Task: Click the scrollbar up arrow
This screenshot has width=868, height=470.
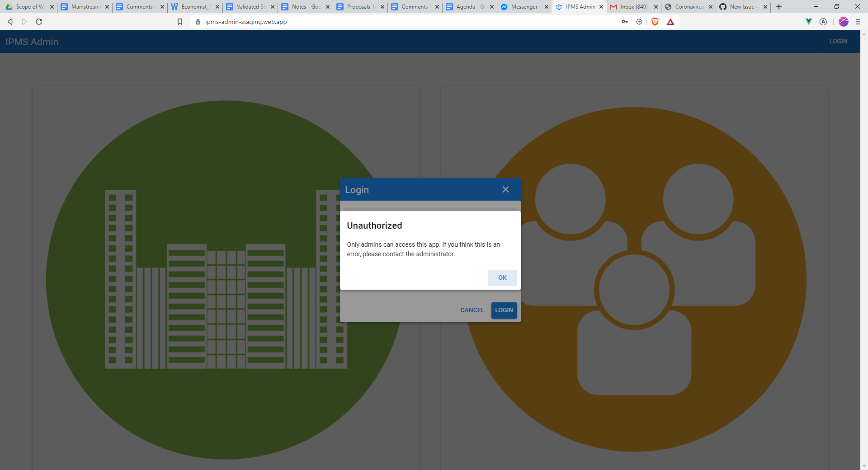Action: pyautogui.click(x=864, y=34)
